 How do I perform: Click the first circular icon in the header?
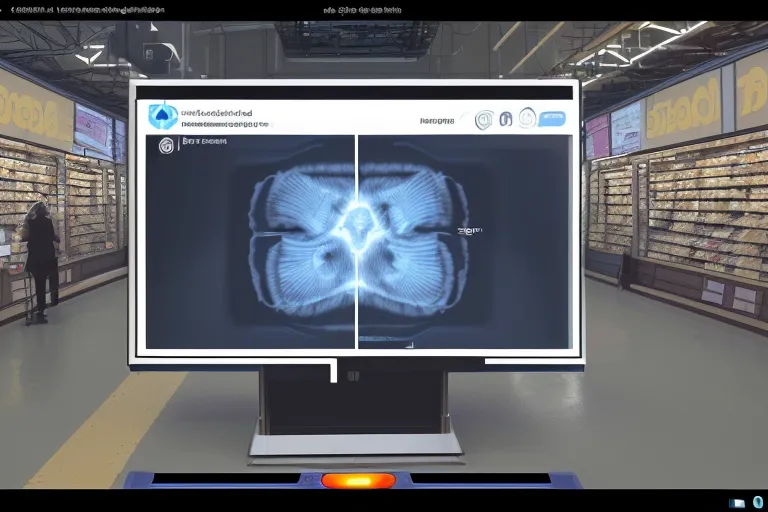click(485, 119)
